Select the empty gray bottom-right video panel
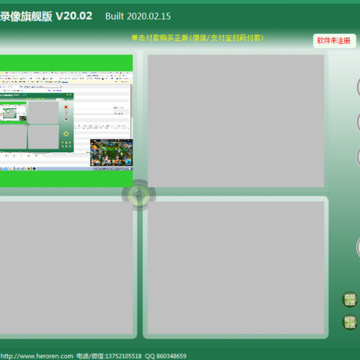The image size is (360, 360). point(236,268)
